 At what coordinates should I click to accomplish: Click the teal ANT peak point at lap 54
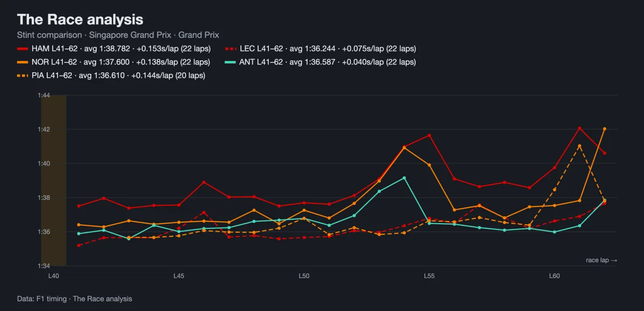click(x=404, y=178)
